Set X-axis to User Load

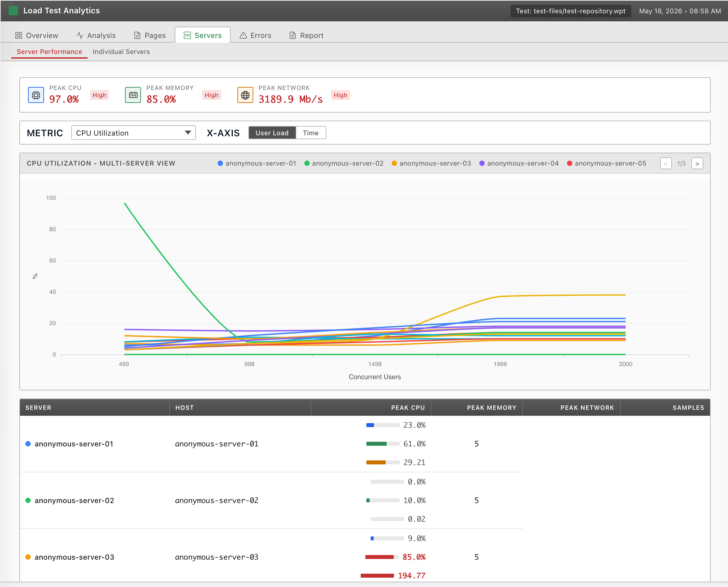pyautogui.click(x=272, y=133)
